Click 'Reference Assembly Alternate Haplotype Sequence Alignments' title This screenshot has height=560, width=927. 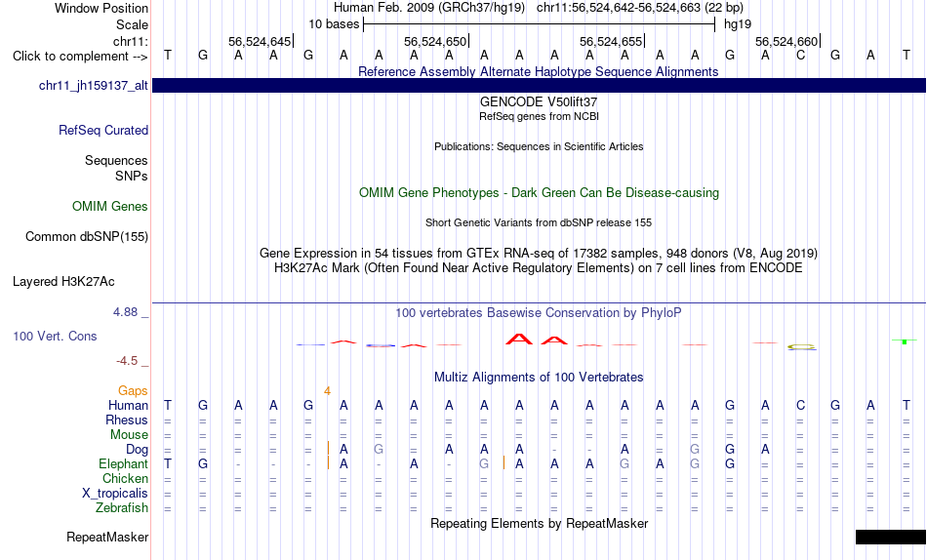click(539, 71)
